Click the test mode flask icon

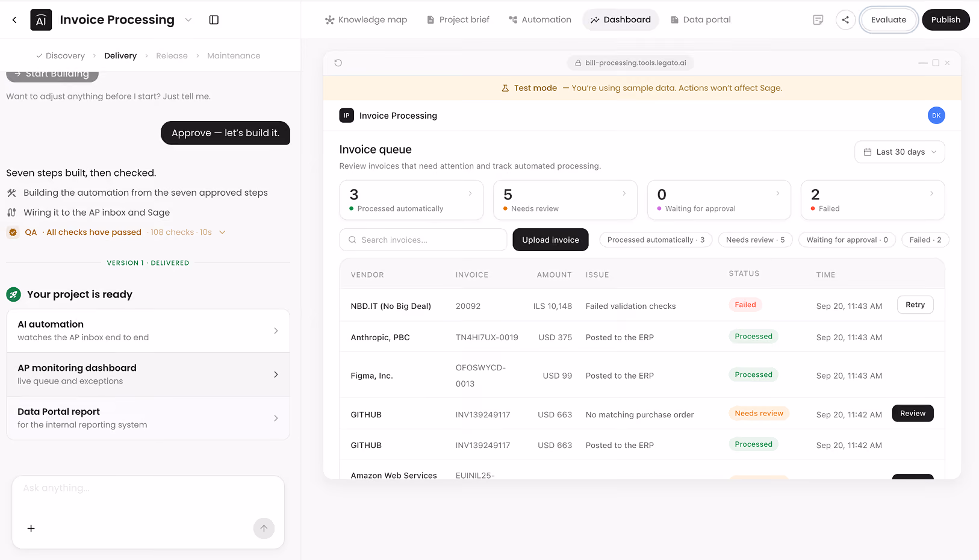505,88
